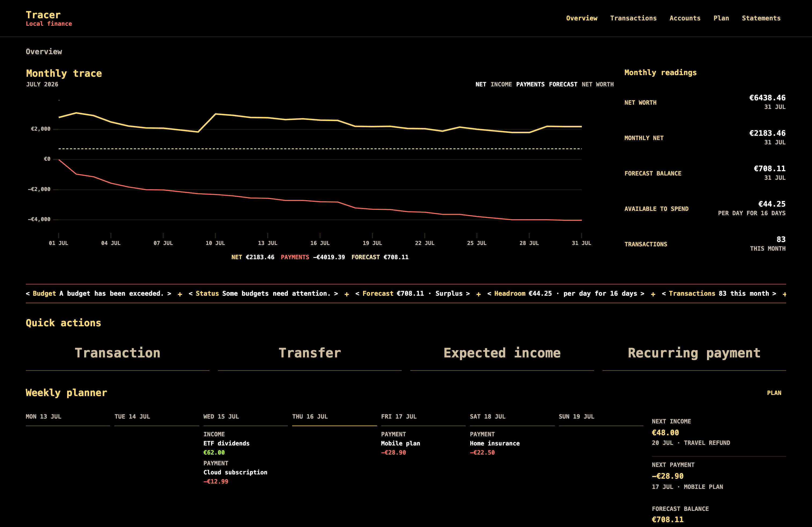Switch to the Plan page
The height and width of the screenshot is (527, 812).
(x=721, y=18)
